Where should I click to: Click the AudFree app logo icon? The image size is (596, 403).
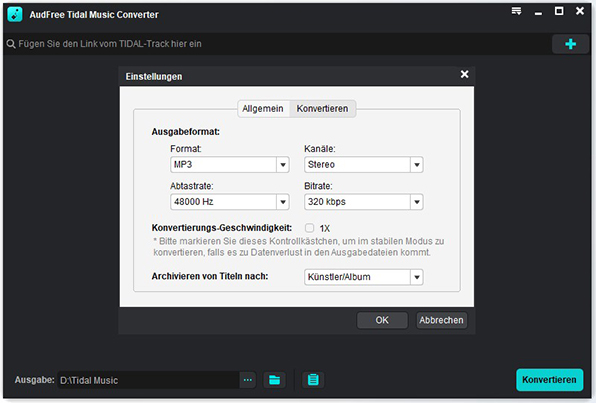15,14
